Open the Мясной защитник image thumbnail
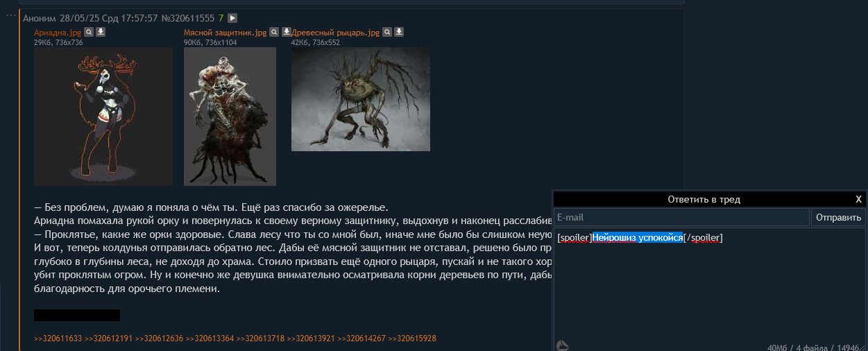 (x=230, y=117)
